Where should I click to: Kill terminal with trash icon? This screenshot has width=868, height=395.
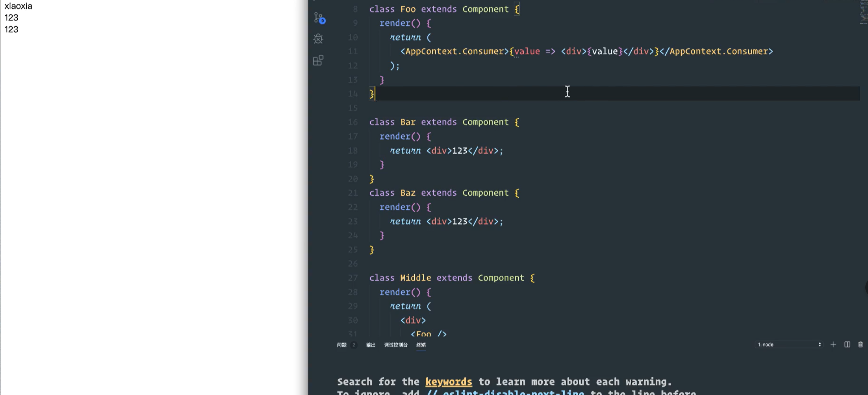click(861, 345)
